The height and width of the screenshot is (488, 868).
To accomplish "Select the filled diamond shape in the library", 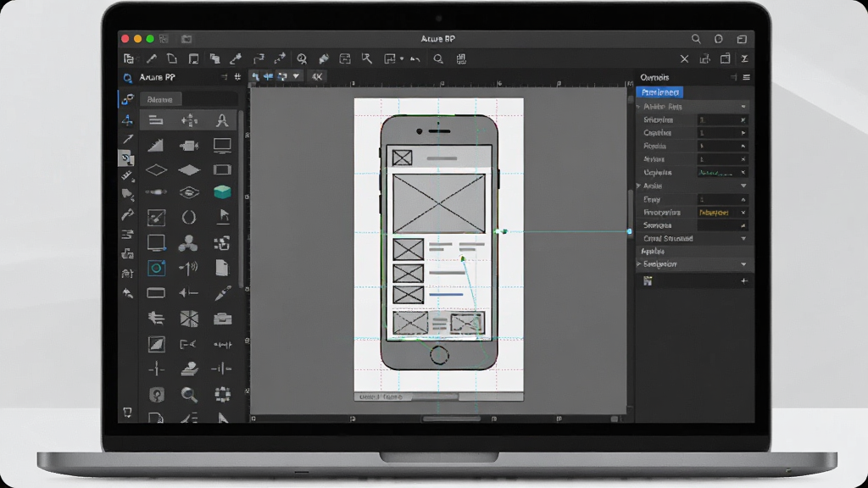I will tap(189, 169).
